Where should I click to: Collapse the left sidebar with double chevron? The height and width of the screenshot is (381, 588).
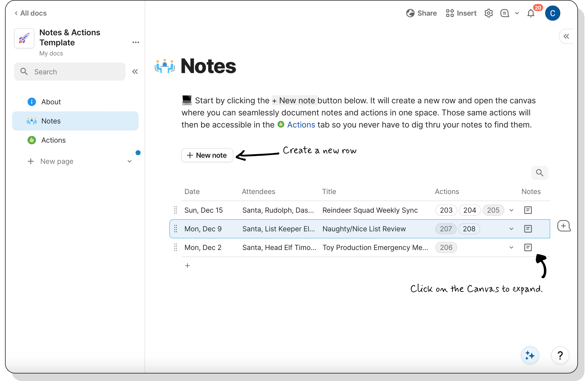click(135, 72)
